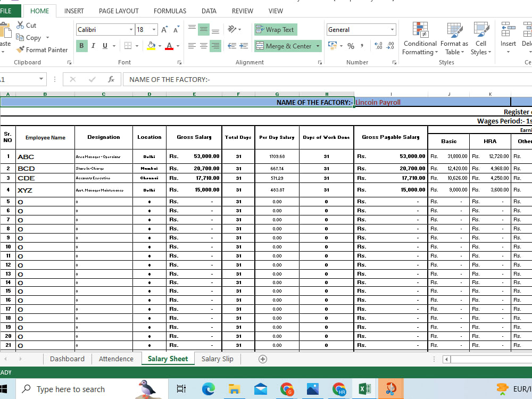Switch to the PAGE LAYOUT ribbon tab

tap(119, 11)
